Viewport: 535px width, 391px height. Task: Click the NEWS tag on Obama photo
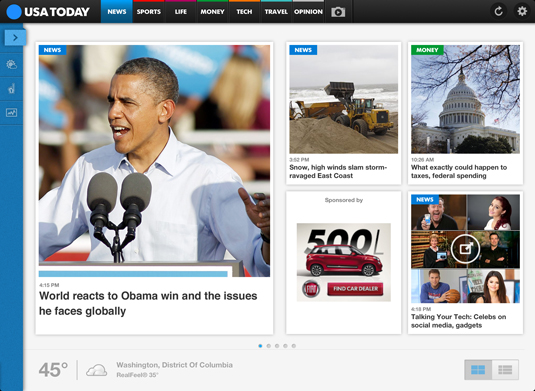pyautogui.click(x=53, y=50)
